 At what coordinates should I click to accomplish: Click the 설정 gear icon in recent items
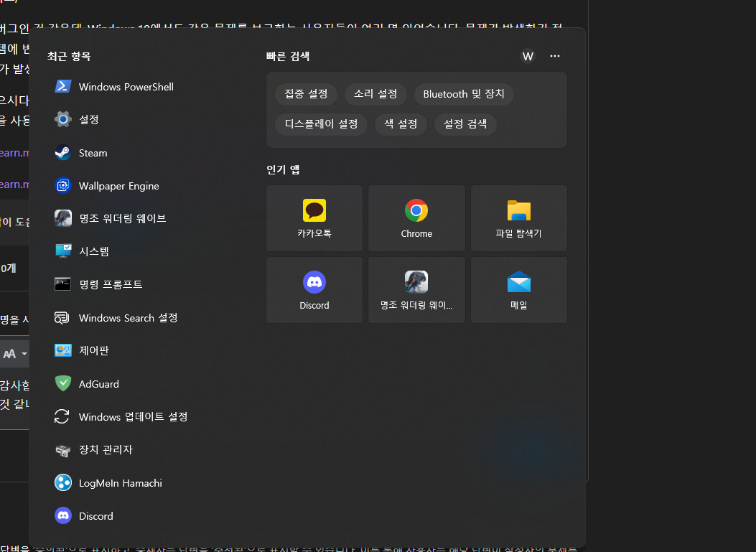click(63, 119)
